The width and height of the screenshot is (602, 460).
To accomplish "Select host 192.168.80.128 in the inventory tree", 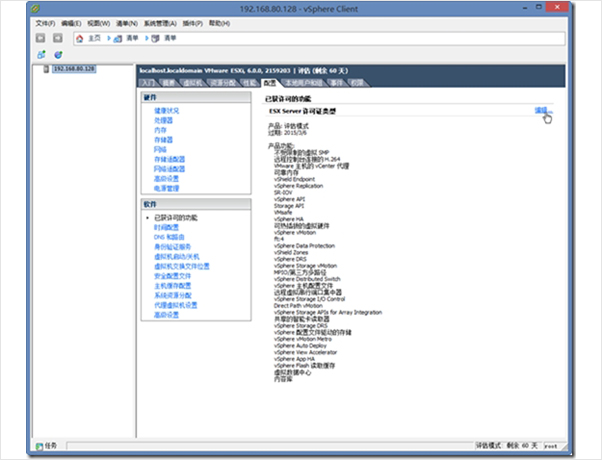I will coord(74,69).
